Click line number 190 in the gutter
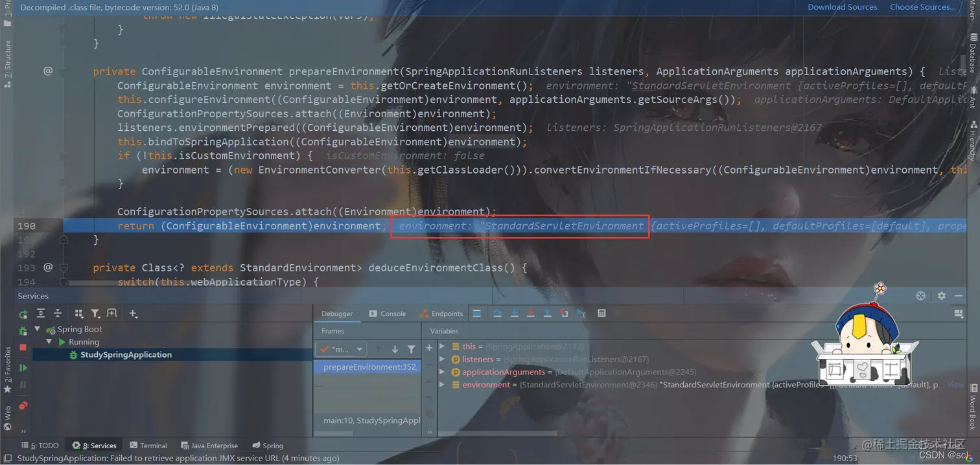The height and width of the screenshot is (465, 980). click(x=27, y=225)
